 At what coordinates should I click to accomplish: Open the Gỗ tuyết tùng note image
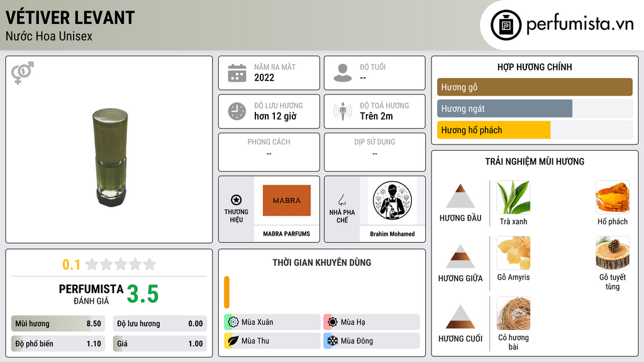(613, 253)
